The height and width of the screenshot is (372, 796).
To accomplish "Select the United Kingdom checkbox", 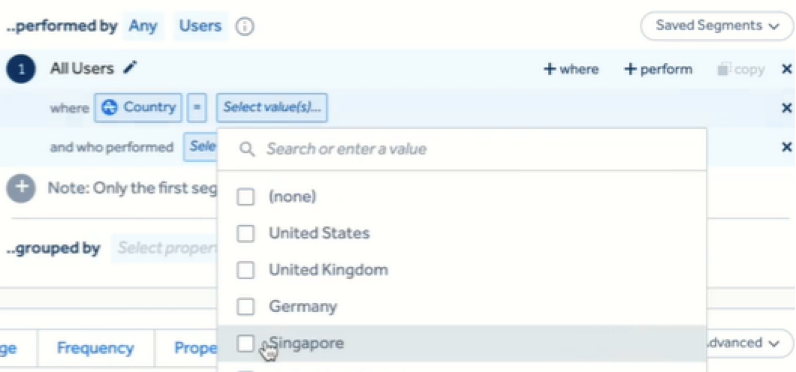I will [246, 270].
